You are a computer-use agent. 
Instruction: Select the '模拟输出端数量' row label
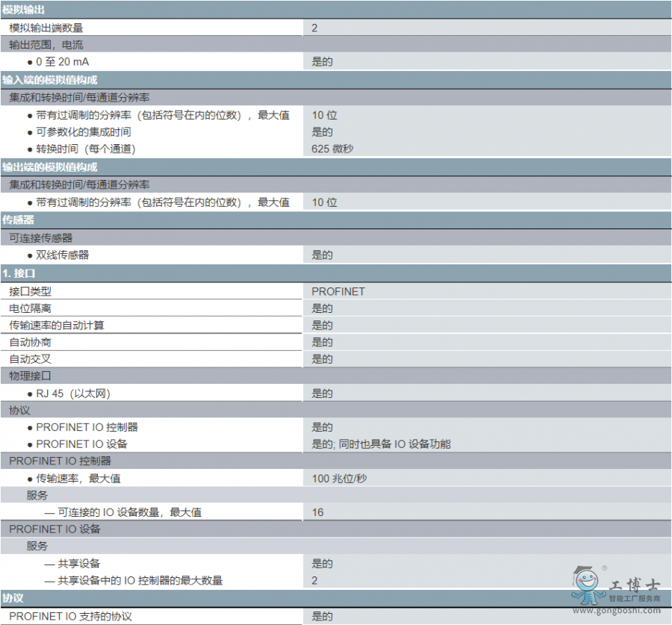(x=46, y=28)
